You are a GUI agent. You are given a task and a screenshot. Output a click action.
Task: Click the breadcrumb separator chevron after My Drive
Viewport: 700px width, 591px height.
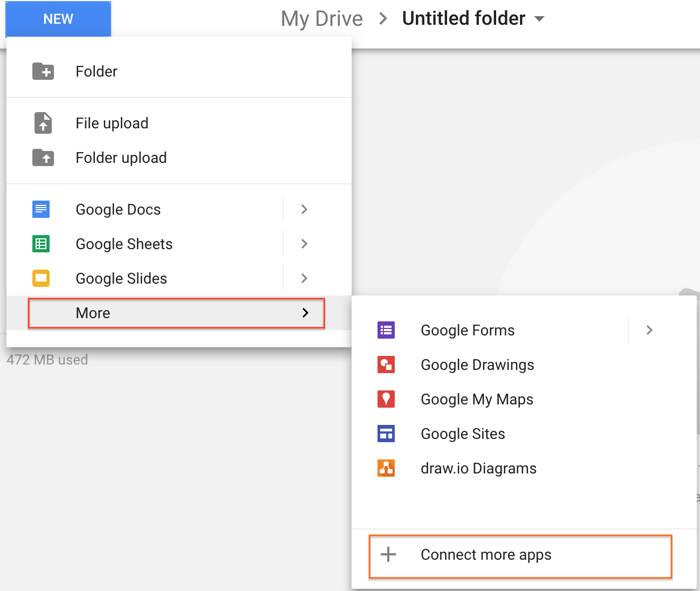383,19
